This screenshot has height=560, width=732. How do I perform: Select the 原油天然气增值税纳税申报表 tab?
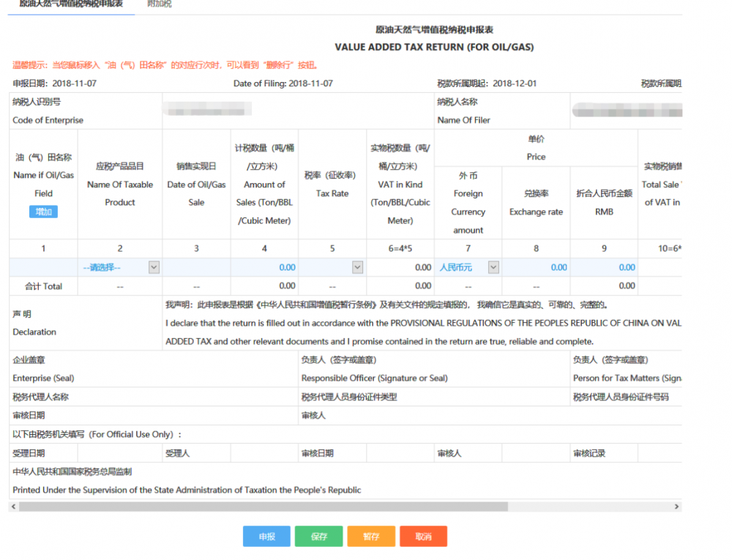pos(71,4)
